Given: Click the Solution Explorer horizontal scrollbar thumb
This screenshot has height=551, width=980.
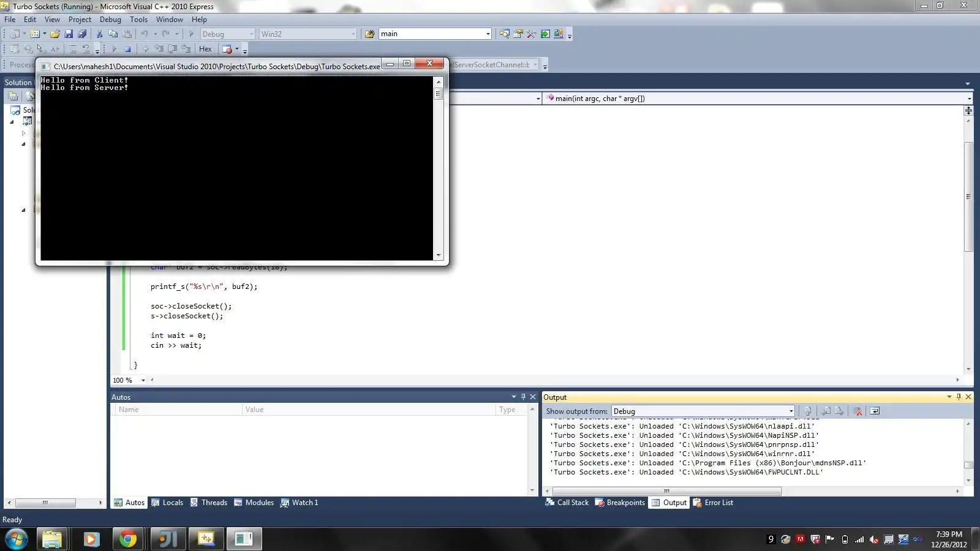Looking at the screenshot, I should tap(45, 503).
